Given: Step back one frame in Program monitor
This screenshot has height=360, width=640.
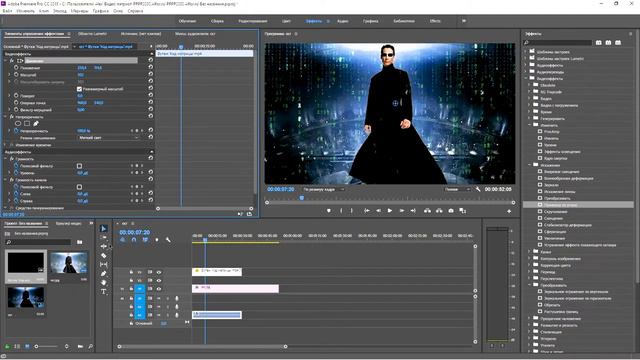Looking at the screenshot, I should [x=378, y=211].
